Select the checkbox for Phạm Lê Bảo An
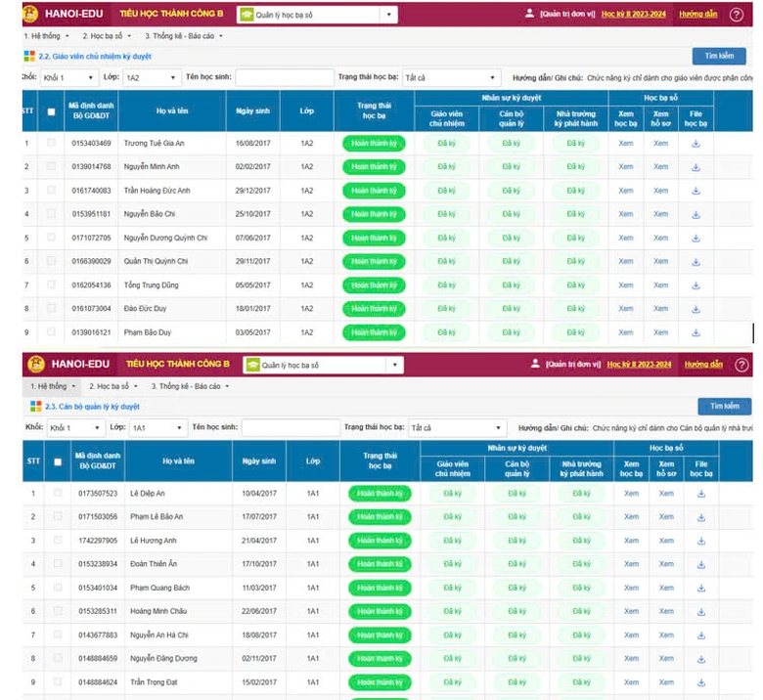Image resolution: width=763 pixels, height=700 pixels. [x=58, y=517]
